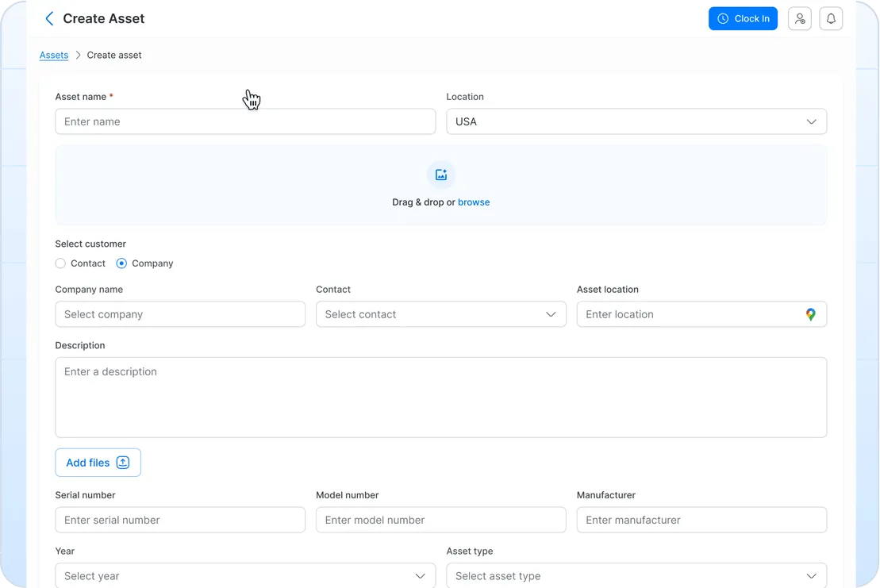Viewport: 880px width, 588px height.
Task: Focus the Manufacturer input field
Action: [x=701, y=520]
